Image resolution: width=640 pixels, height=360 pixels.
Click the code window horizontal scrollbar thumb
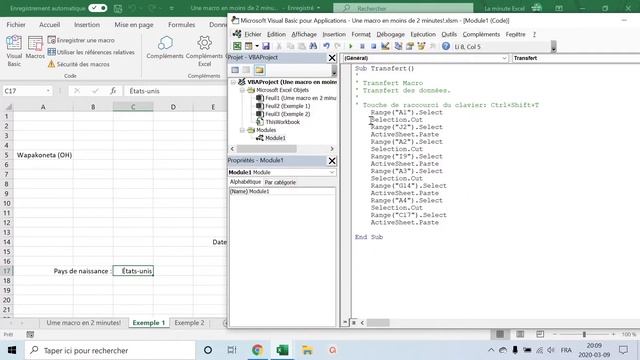point(378,323)
